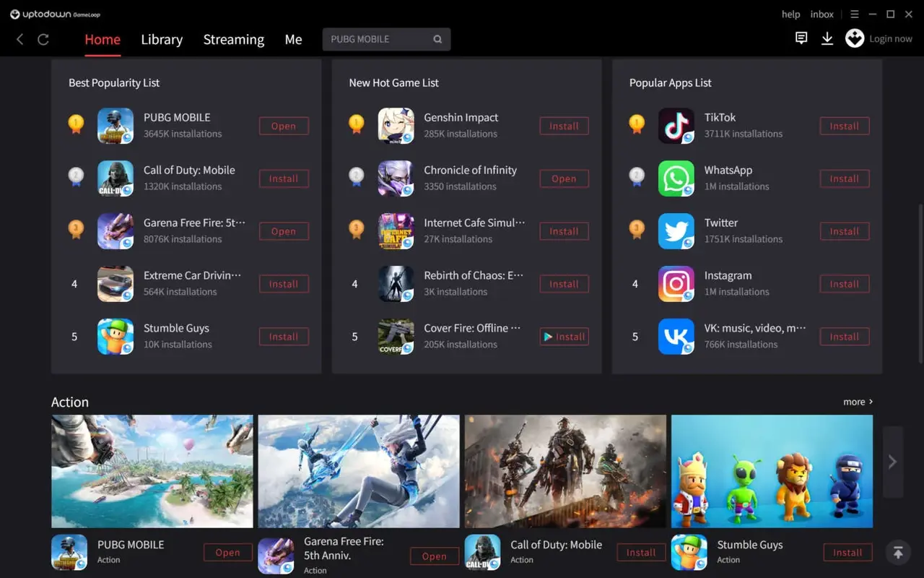The image size is (924, 578).
Task: Click the WhatsApp icon in Popular Apps List
Action: coord(676,178)
